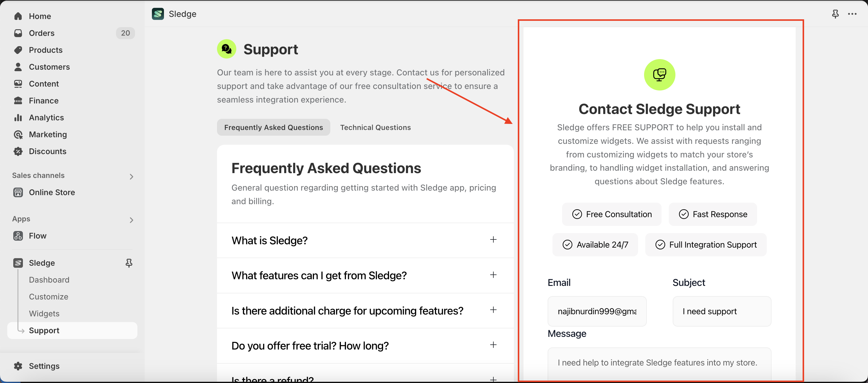Switch to the Technical Questions tab
The width and height of the screenshot is (868, 383).
tap(375, 128)
